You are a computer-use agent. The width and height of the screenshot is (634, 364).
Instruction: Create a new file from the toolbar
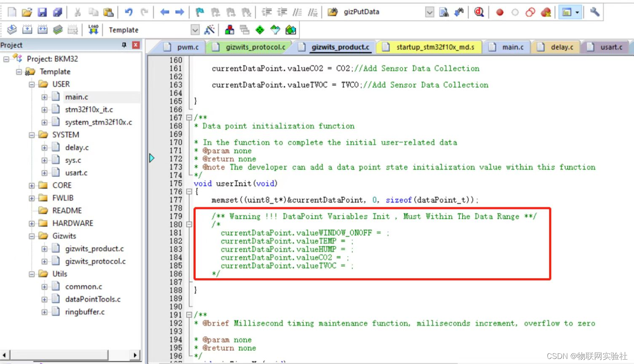tap(12, 12)
